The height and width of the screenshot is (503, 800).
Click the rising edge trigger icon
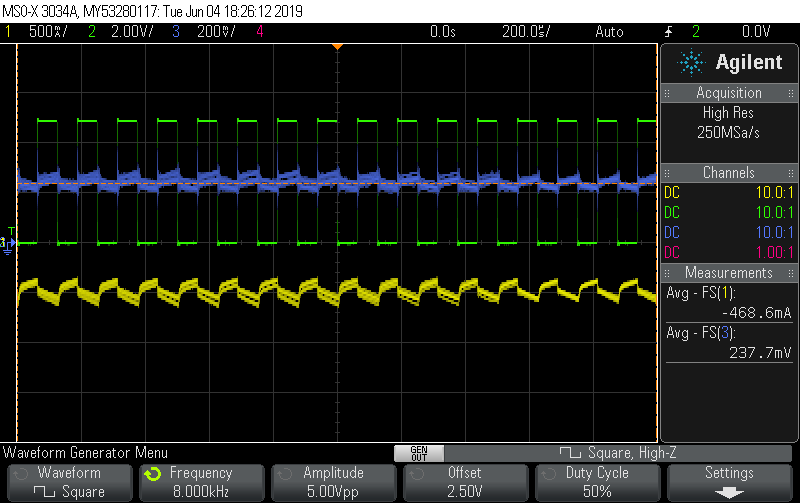coord(670,32)
